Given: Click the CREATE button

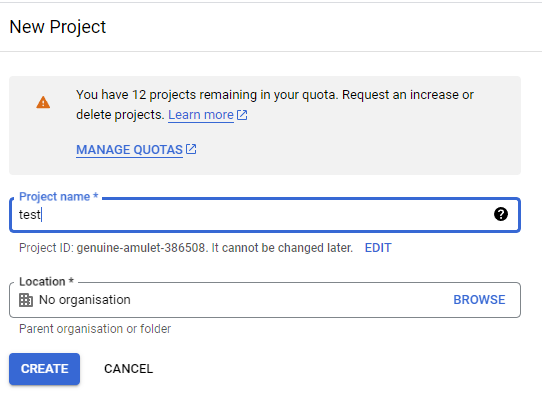Looking at the screenshot, I should [x=45, y=369].
